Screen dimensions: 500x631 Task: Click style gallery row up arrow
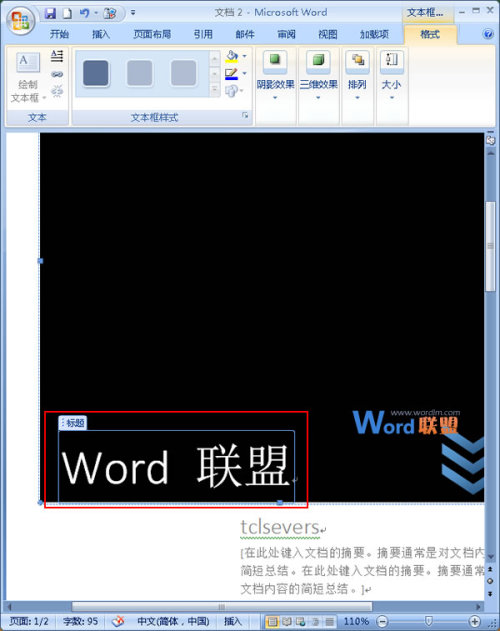[215, 59]
